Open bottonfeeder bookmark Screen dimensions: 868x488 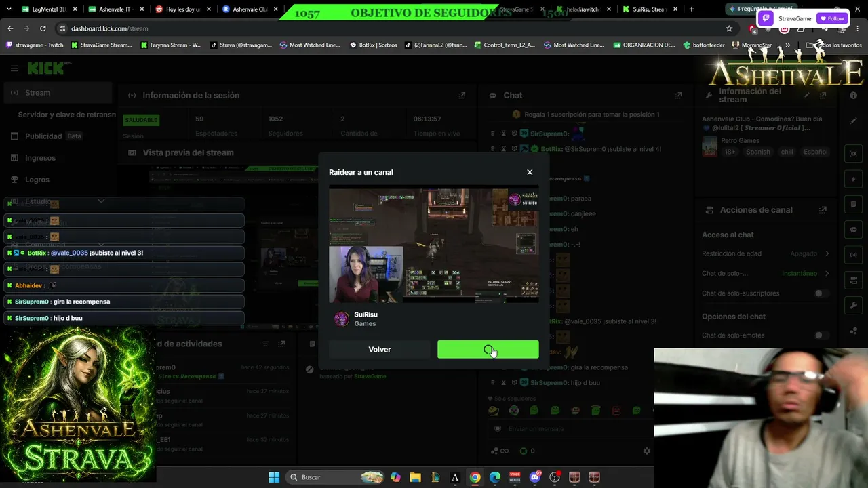704,45
